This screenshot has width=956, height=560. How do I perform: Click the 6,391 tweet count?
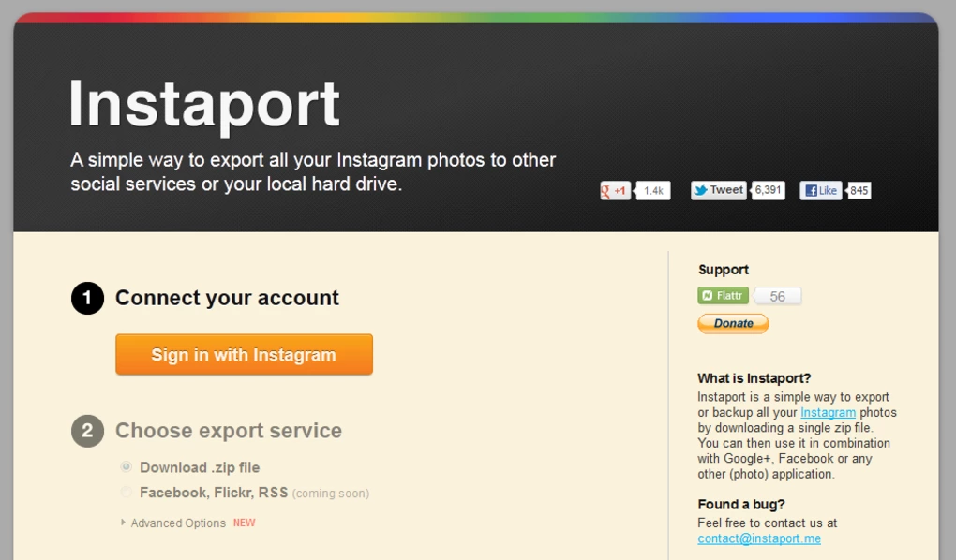tap(768, 190)
